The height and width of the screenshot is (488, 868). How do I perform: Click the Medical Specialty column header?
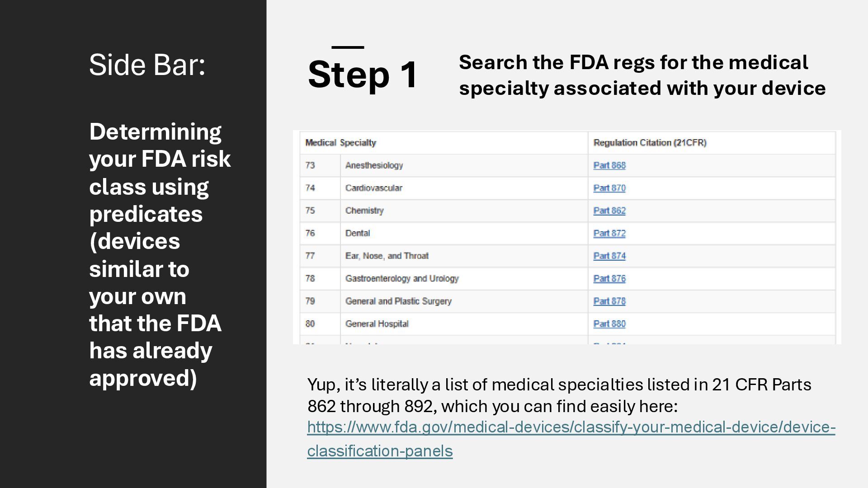[x=340, y=143]
